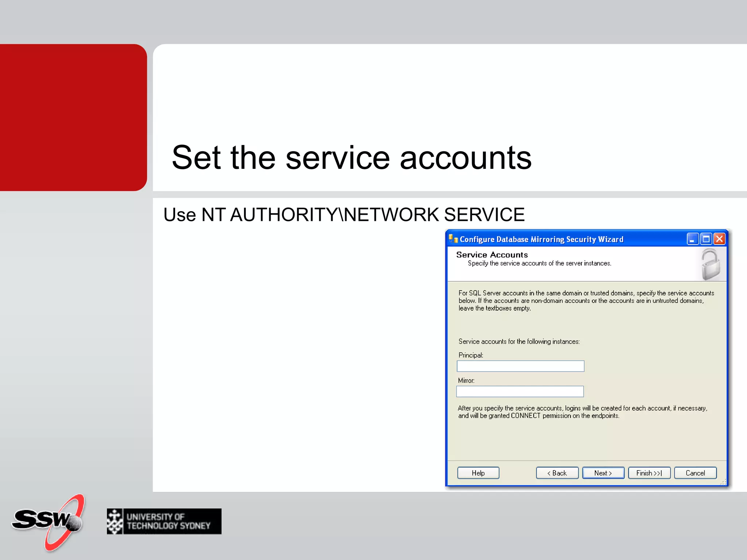Select the "Set the service accounts" heading
The height and width of the screenshot is (560, 747).
[351, 157]
